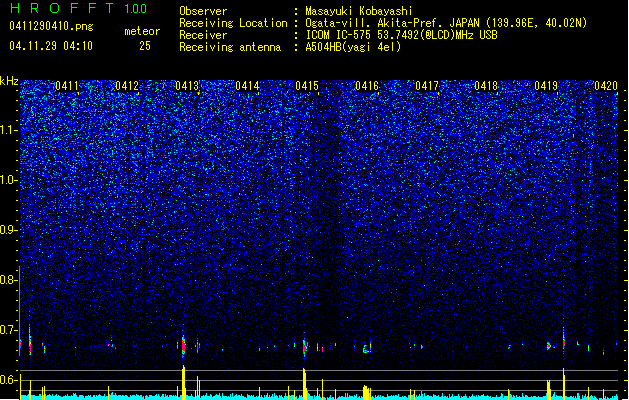Click the meteor echo below the 0413 marker
Screen dimensions: 629x400
[184, 344]
